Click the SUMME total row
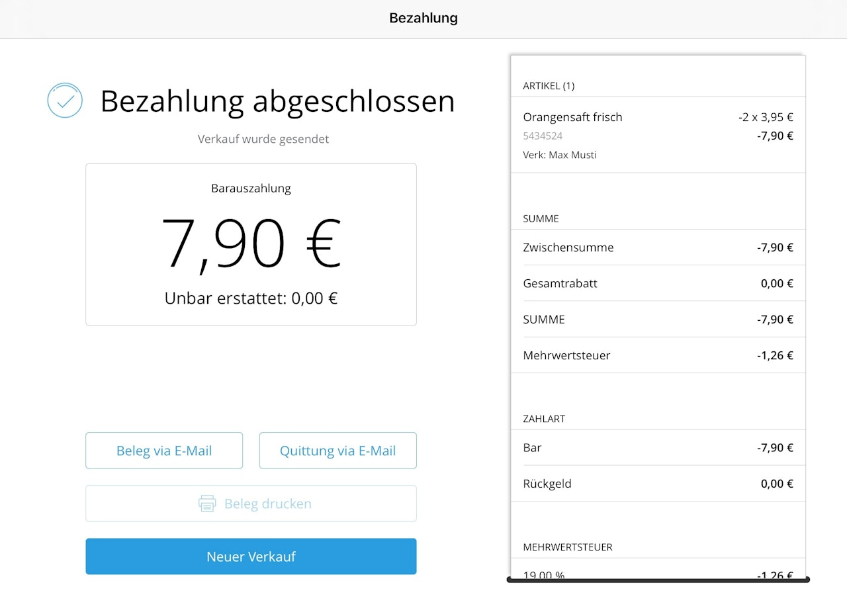 [x=658, y=319]
